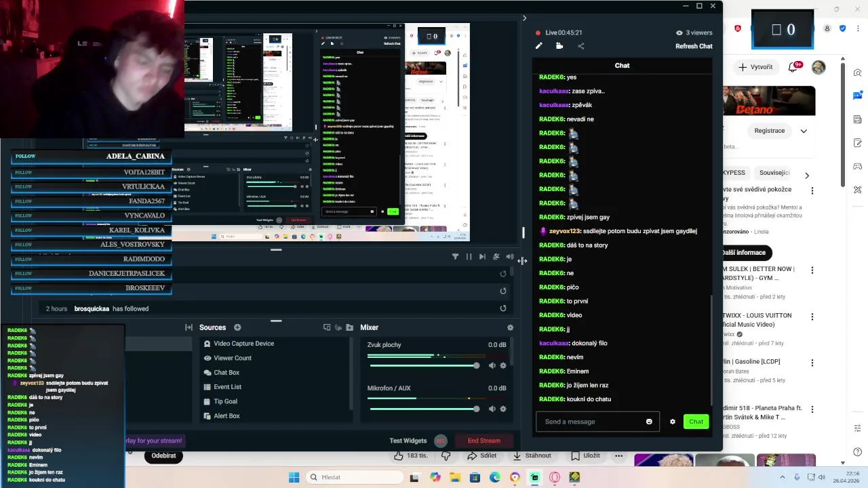Toggle the event sounds speaker icon

tap(510, 257)
